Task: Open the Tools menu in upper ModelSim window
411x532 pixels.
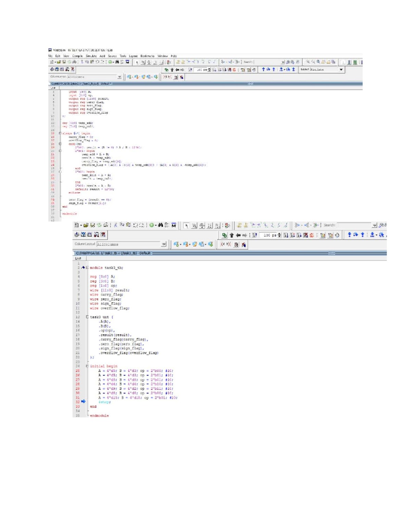Action: (123, 56)
